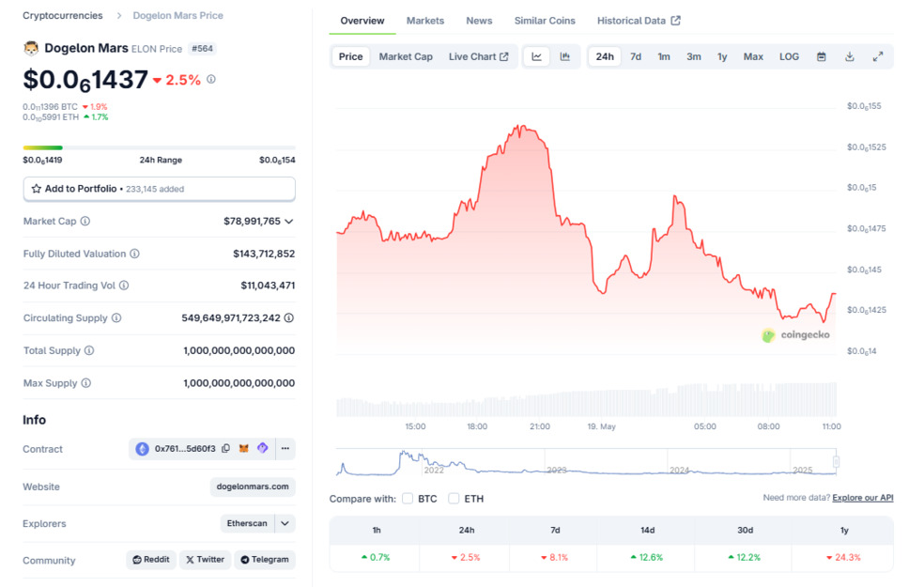Copy the contract address
This screenshot has width=924, height=587.
coord(225,449)
